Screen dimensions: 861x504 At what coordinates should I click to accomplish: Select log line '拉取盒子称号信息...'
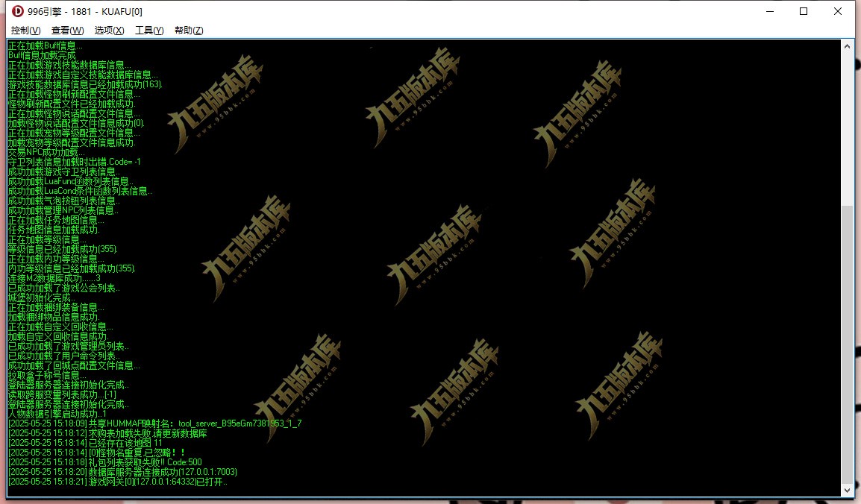tap(47, 375)
